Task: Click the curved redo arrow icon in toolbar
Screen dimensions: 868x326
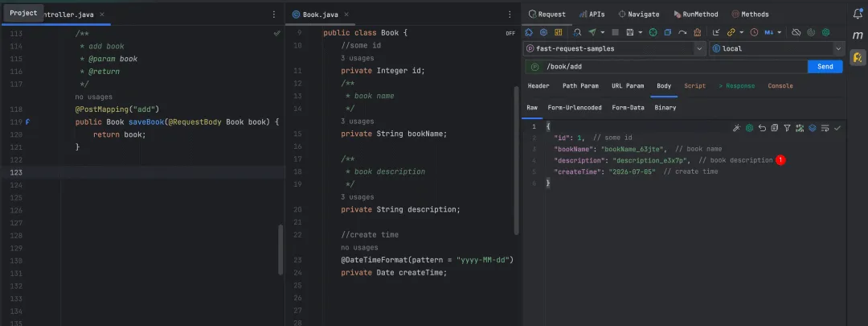Action: click(682, 32)
